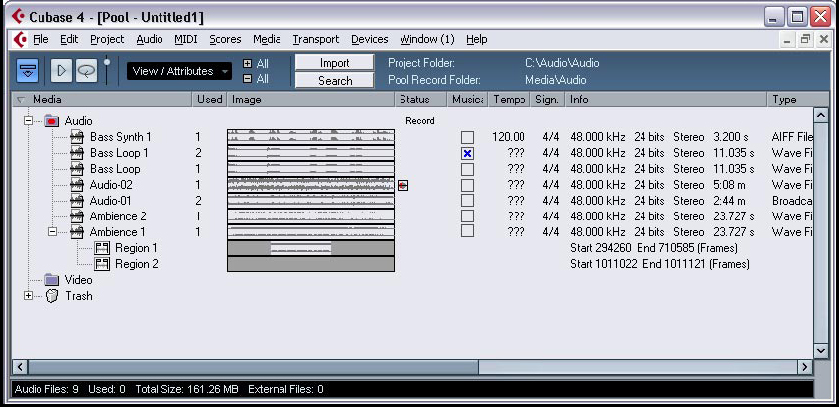Open the File menu
The image size is (839, 407).
[41, 40]
